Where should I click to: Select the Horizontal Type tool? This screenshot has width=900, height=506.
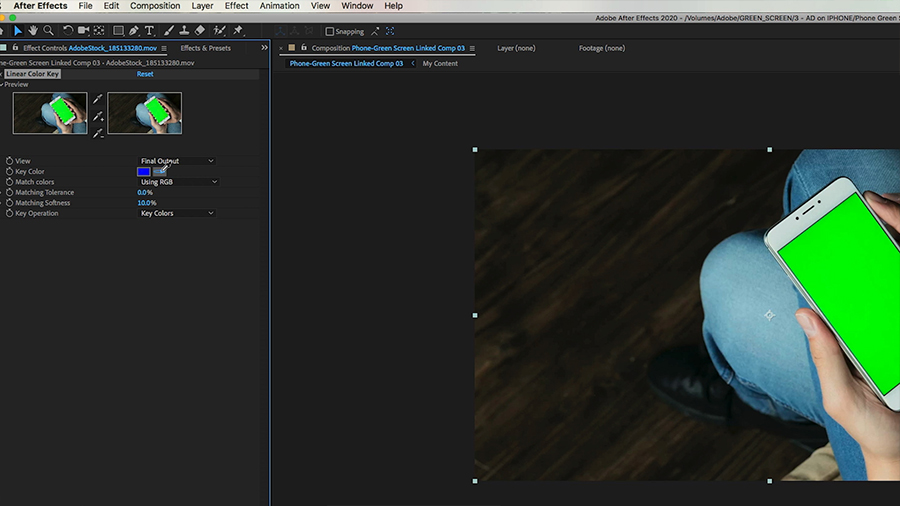(149, 30)
